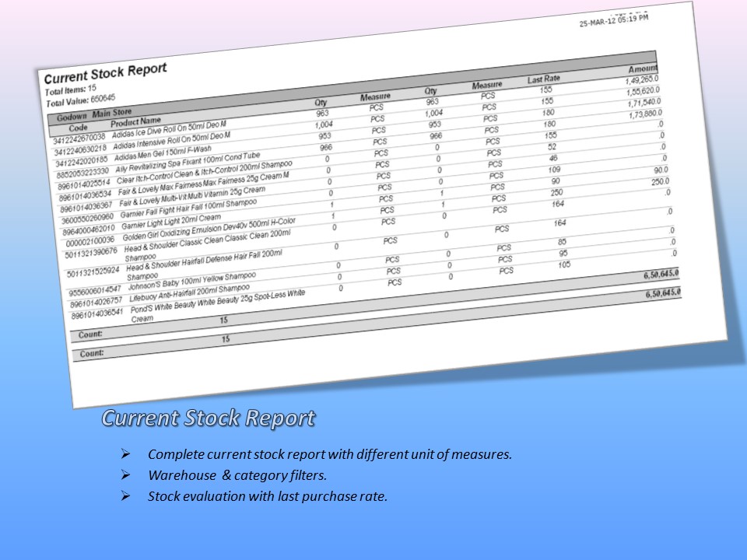Select product code 8852053223330
Screen dimensions: 747x560
(82, 173)
